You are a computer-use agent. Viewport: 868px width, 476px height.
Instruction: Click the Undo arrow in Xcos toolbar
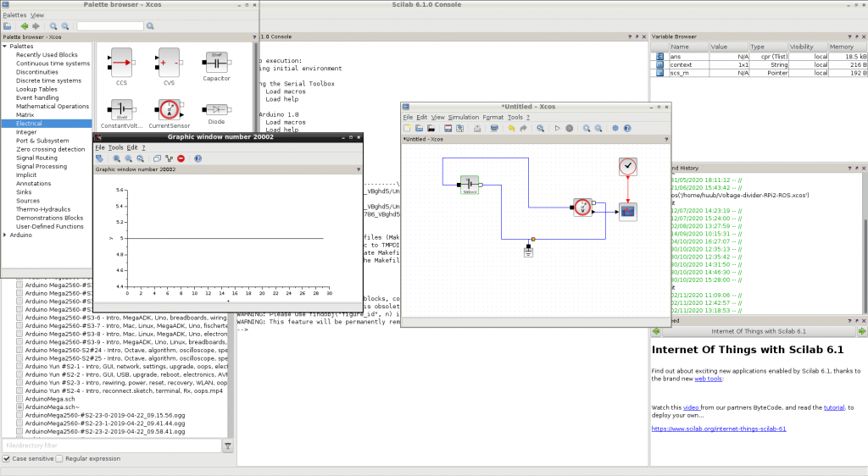click(x=511, y=128)
